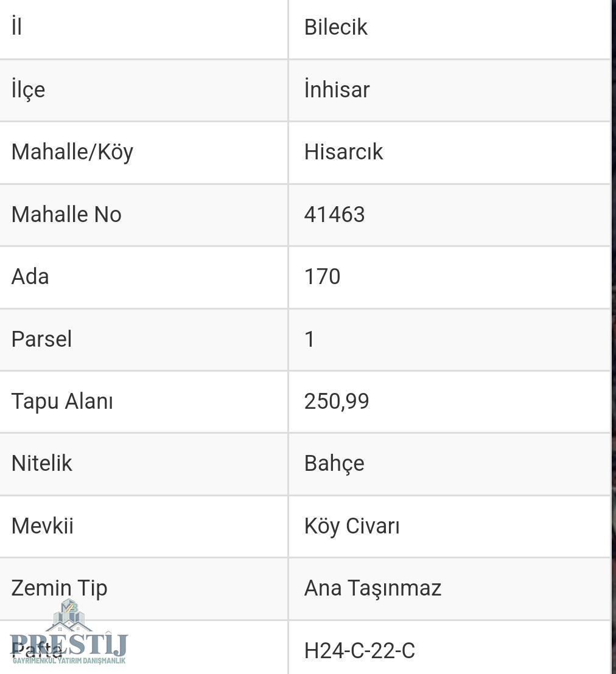Select the Bahçe nitelik value
This screenshot has width=616, height=674.
tap(334, 464)
